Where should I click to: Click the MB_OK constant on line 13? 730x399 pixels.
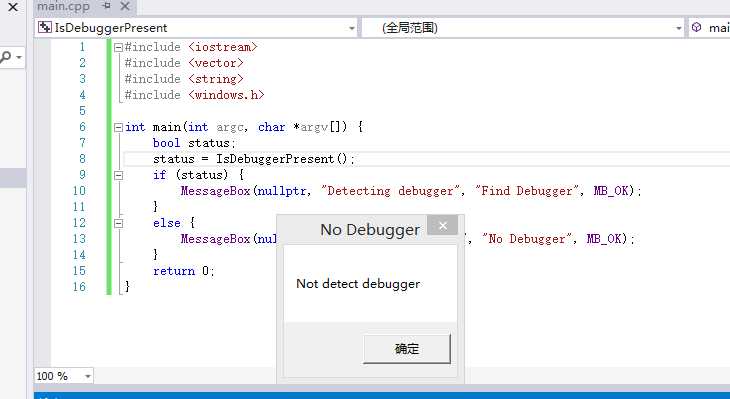point(604,239)
